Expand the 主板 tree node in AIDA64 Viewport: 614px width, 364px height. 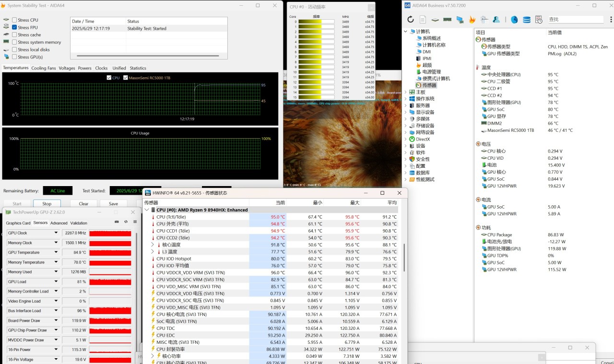[x=406, y=92]
